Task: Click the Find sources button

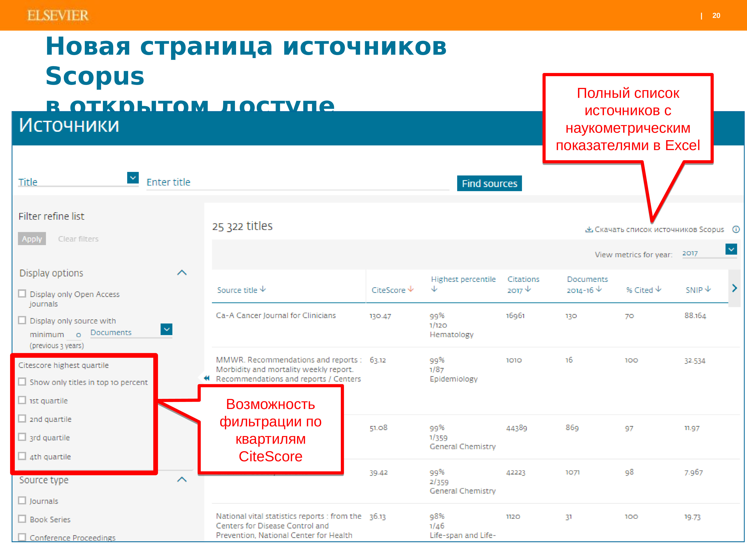Action: click(x=489, y=183)
